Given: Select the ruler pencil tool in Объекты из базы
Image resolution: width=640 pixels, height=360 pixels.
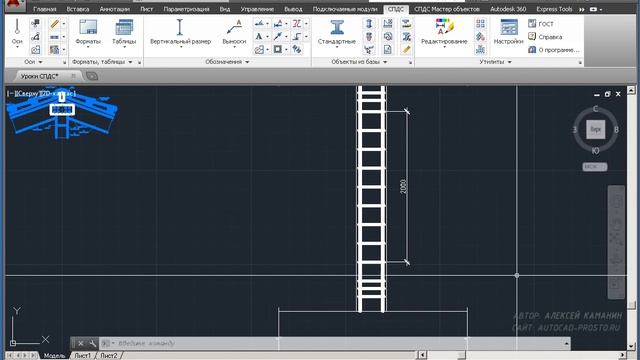Looking at the screenshot, I should (406, 49).
